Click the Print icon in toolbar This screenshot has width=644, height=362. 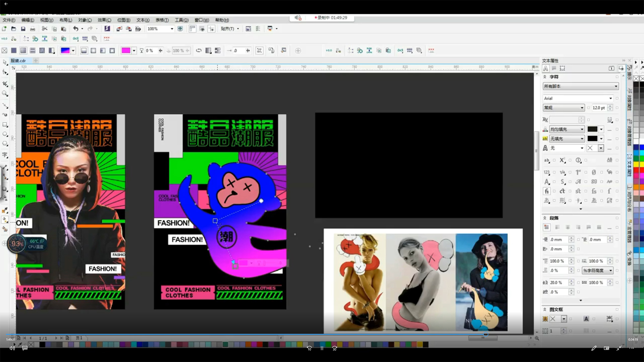(33, 29)
